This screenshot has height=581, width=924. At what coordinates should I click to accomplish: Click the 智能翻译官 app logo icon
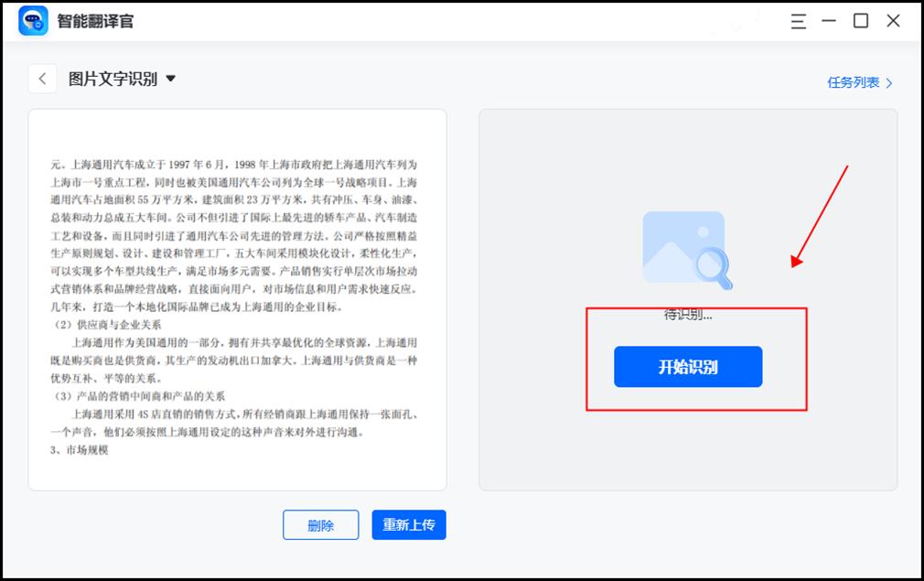click(33, 20)
